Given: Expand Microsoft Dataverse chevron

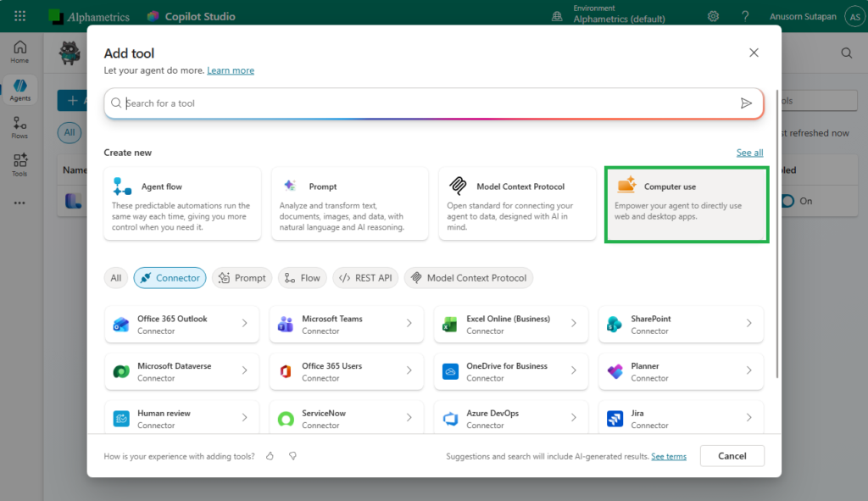Looking at the screenshot, I should click(x=245, y=370).
